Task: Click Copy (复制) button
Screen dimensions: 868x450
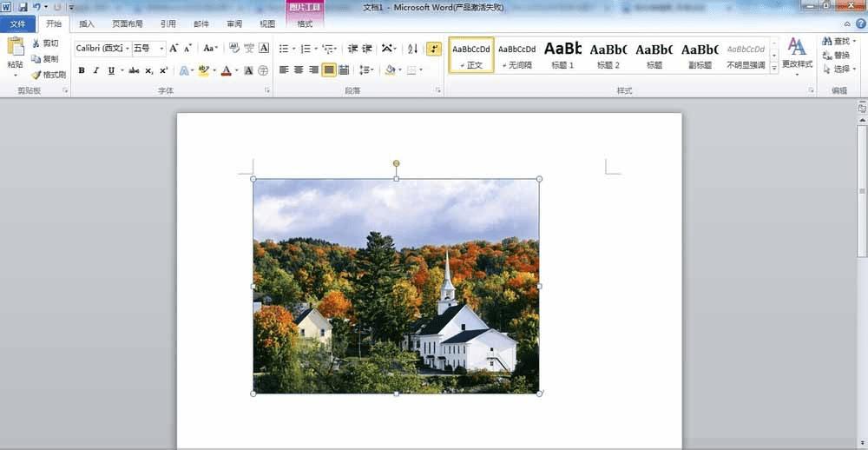Action: click(45, 59)
